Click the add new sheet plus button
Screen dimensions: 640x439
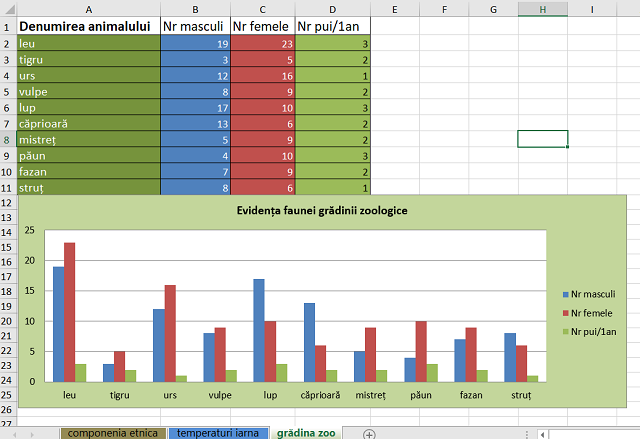click(x=369, y=433)
